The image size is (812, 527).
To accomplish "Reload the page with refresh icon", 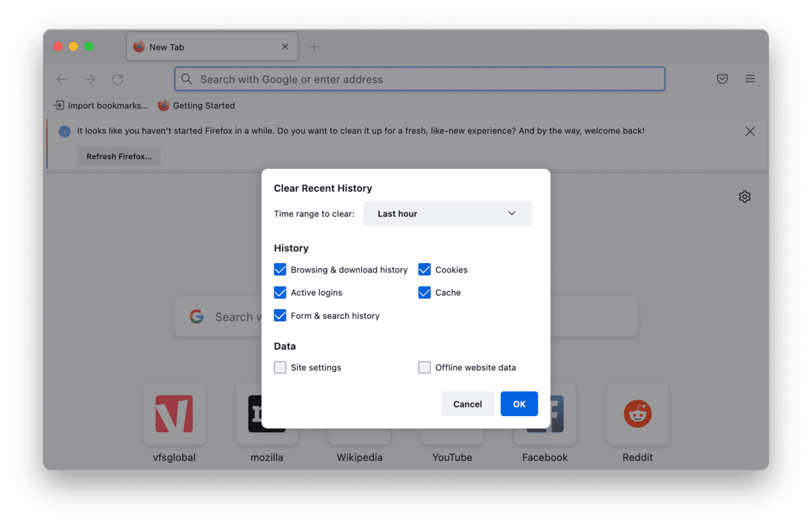I will 118,79.
